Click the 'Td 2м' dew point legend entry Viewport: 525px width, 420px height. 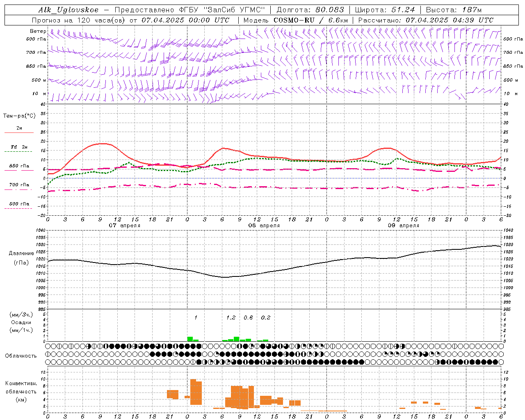[x=19, y=147]
